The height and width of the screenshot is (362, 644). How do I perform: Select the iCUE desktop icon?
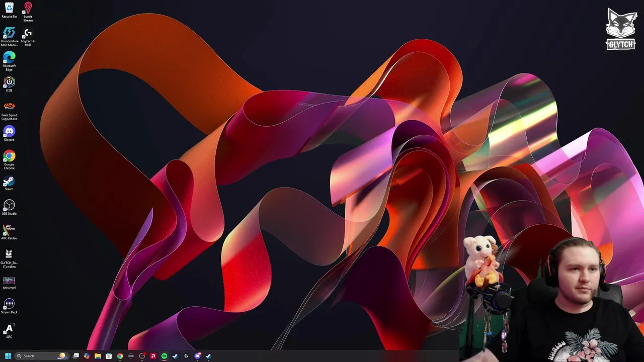(9, 84)
